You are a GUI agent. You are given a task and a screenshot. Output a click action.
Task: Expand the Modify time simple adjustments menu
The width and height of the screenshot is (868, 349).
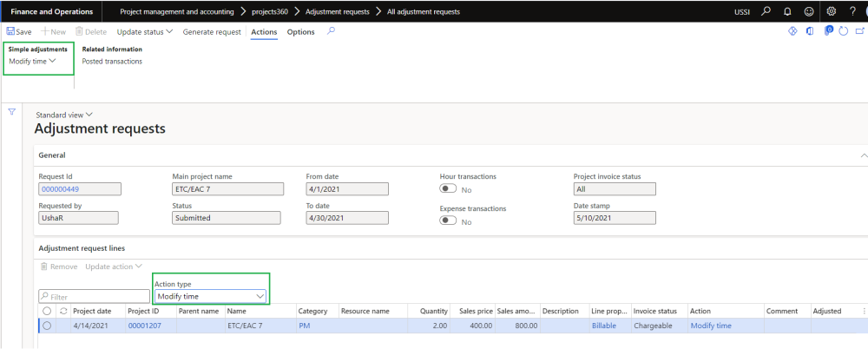pyautogui.click(x=33, y=62)
